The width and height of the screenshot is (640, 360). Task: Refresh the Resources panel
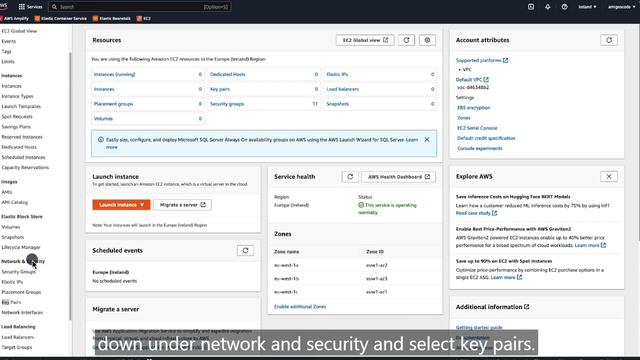[406, 40]
